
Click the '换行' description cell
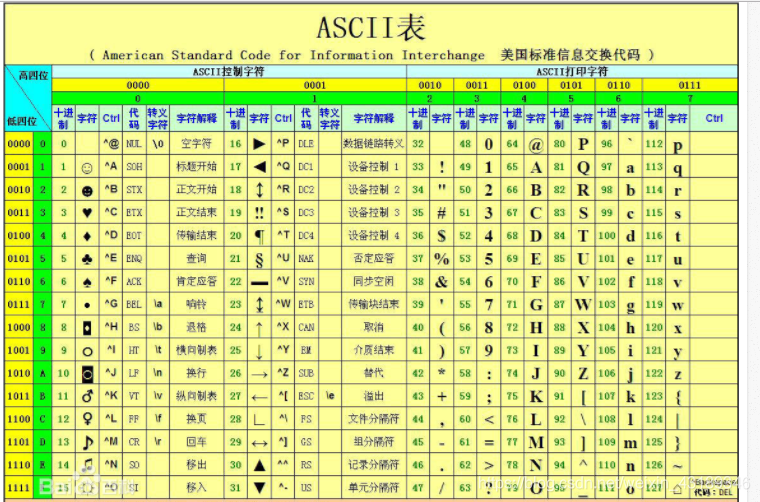(196, 373)
